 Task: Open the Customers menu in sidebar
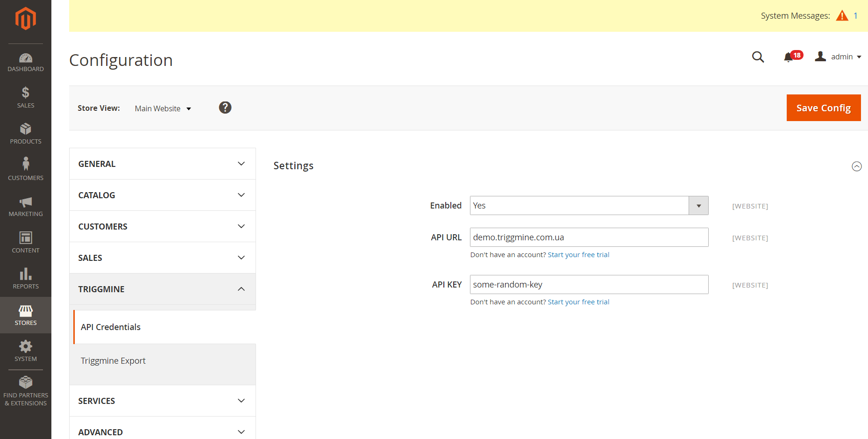(x=26, y=170)
